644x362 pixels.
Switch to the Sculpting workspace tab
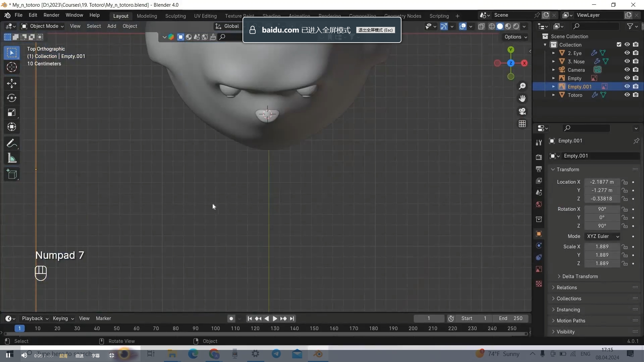(x=175, y=16)
